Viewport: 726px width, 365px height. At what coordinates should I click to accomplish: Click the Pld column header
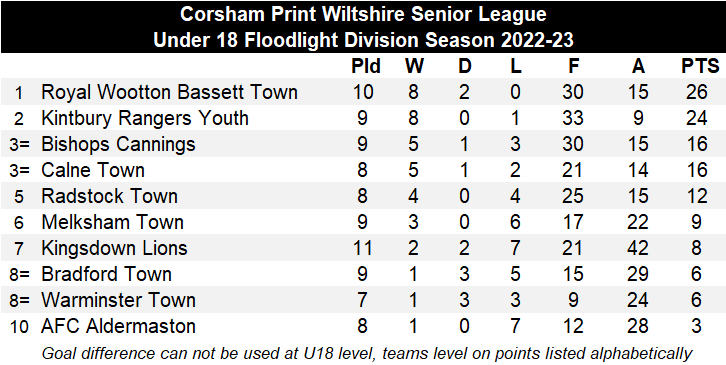(366, 66)
